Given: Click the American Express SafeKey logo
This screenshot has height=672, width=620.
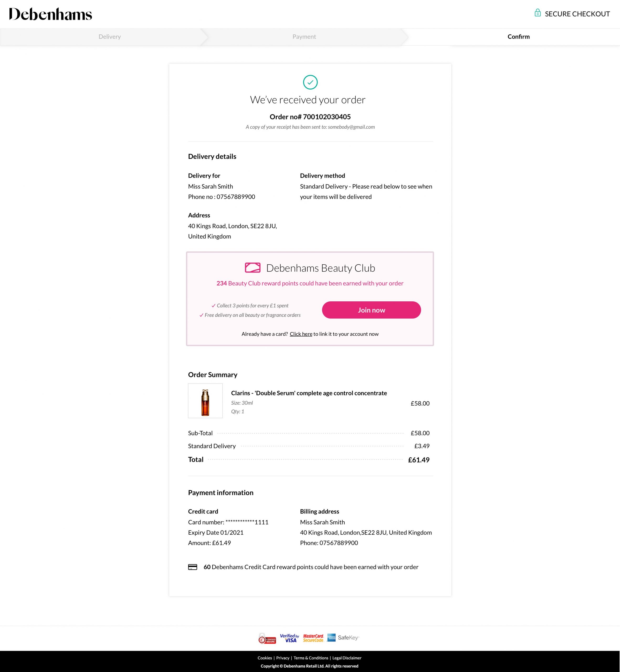Looking at the screenshot, I should [x=343, y=638].
